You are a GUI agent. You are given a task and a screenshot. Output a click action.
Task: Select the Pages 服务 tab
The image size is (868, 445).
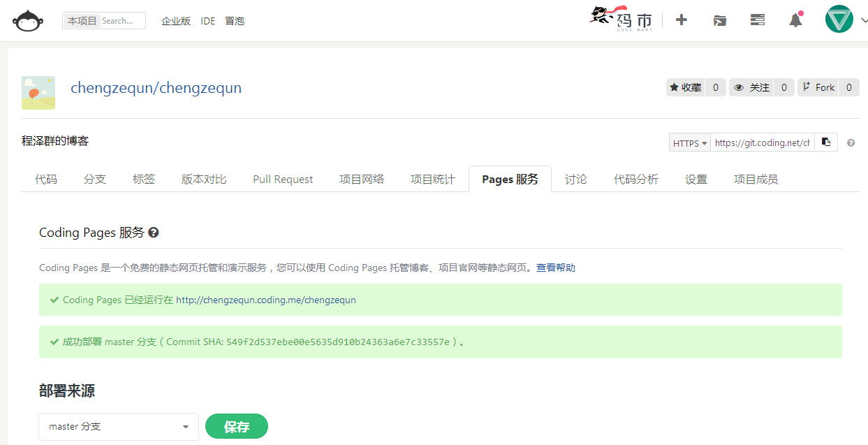pos(510,180)
